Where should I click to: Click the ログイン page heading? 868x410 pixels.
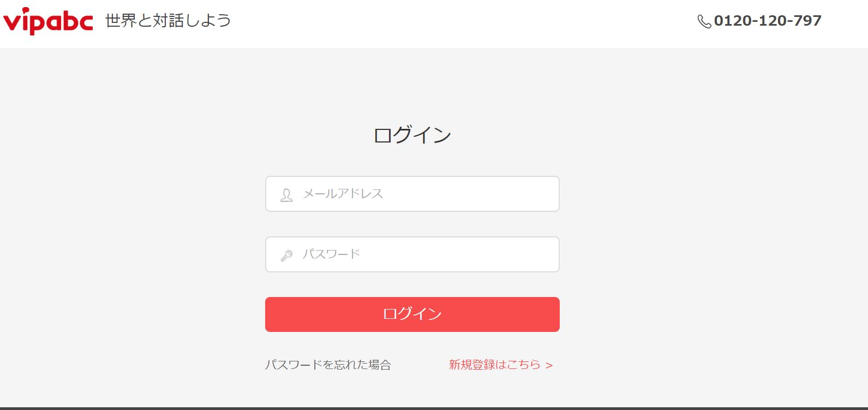412,135
